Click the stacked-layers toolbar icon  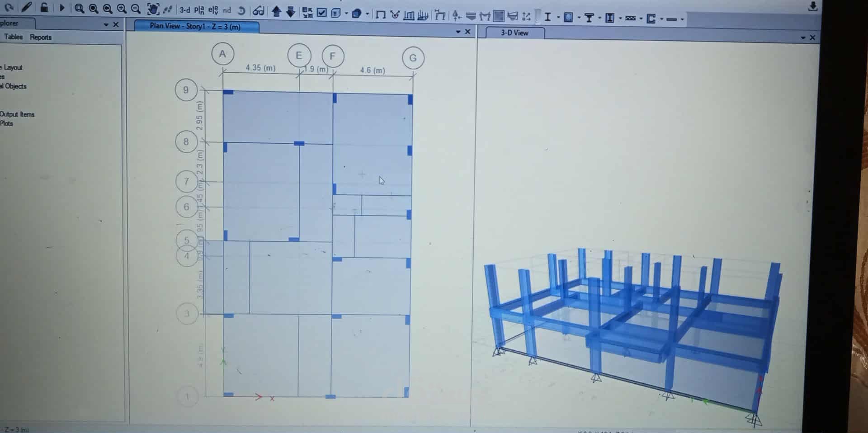pyautogui.click(x=471, y=16)
